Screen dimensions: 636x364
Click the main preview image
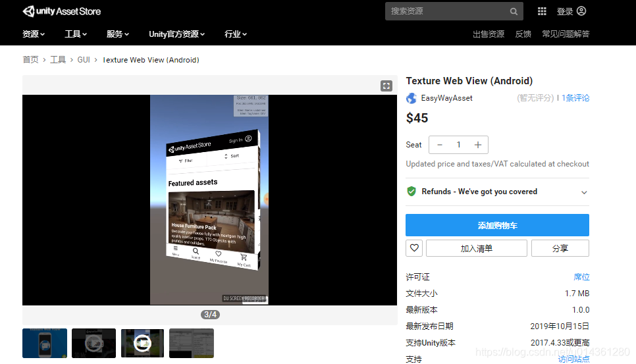210,200
